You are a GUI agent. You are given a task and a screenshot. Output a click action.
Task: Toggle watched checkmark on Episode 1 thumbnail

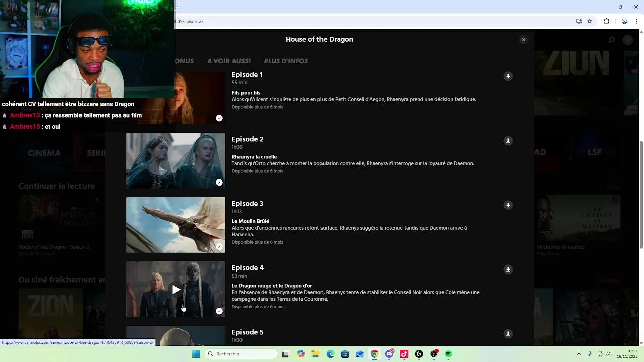point(219,118)
